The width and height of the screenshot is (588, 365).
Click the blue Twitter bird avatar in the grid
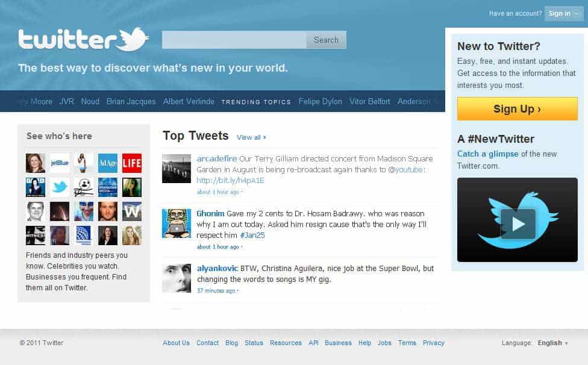click(60, 187)
